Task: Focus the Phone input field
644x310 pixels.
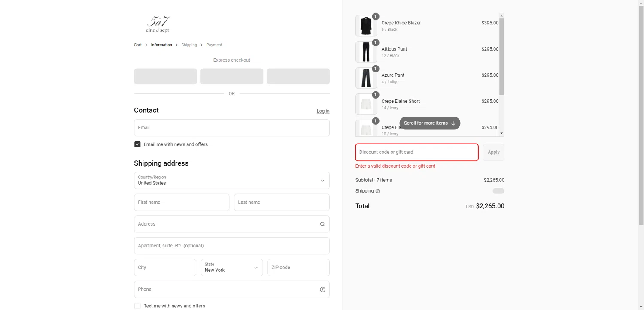Action: 232,289
